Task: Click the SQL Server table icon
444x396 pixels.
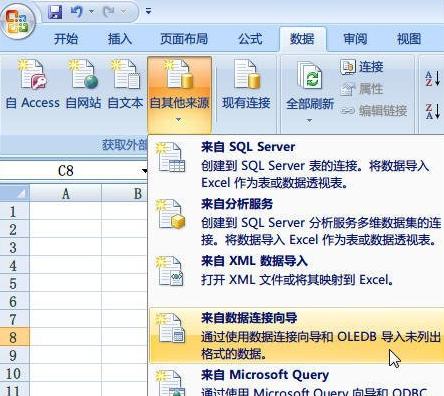Action: [171, 157]
